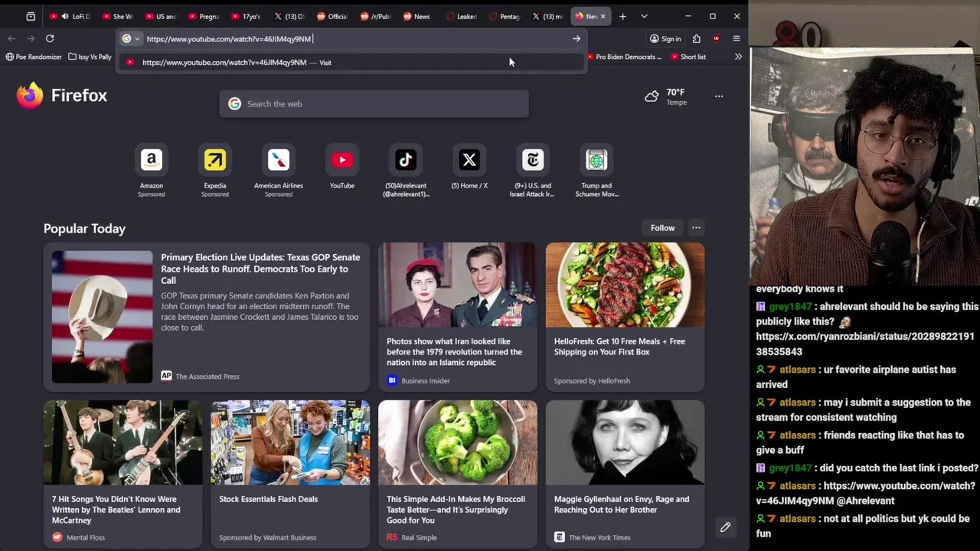Open 'Primary Election Live Updates' headline
This screenshot has height=551, width=980.
260,269
